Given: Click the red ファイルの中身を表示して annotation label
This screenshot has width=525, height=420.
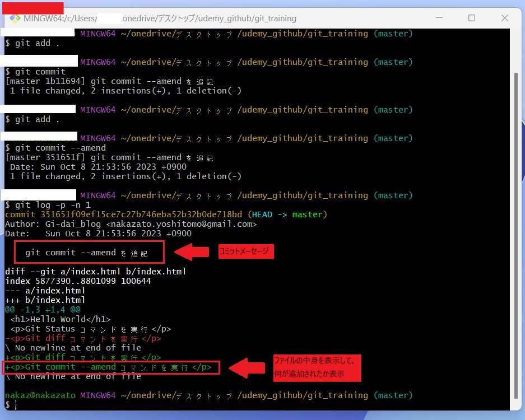Looking at the screenshot, I should (317, 367).
